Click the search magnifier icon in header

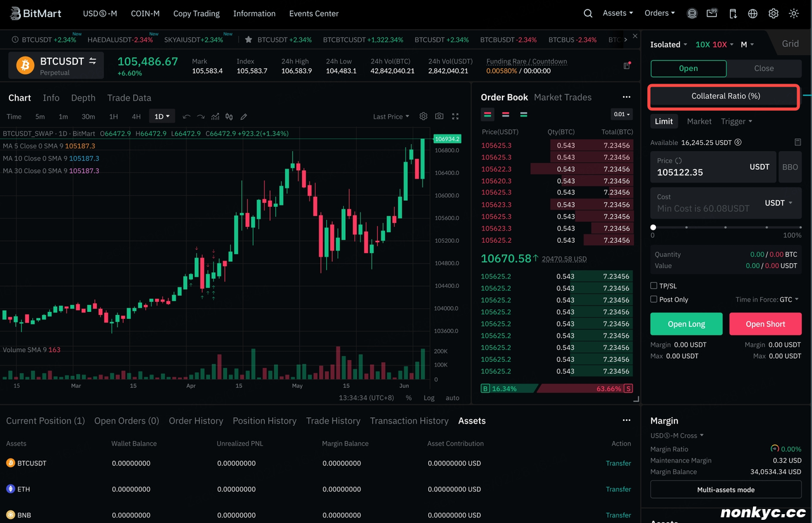[588, 13]
